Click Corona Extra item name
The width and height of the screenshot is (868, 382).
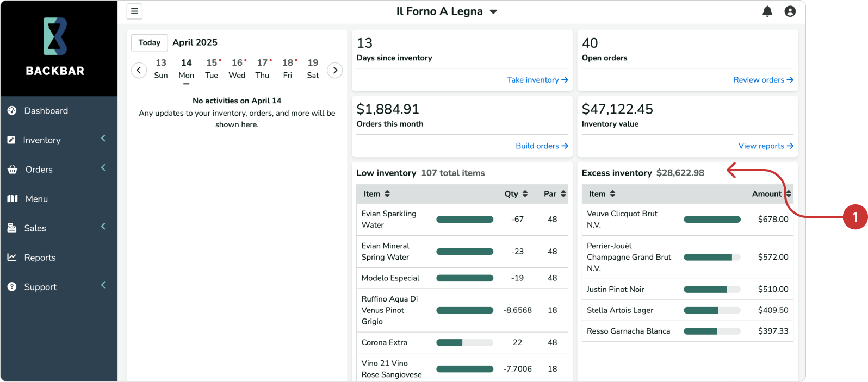[385, 342]
